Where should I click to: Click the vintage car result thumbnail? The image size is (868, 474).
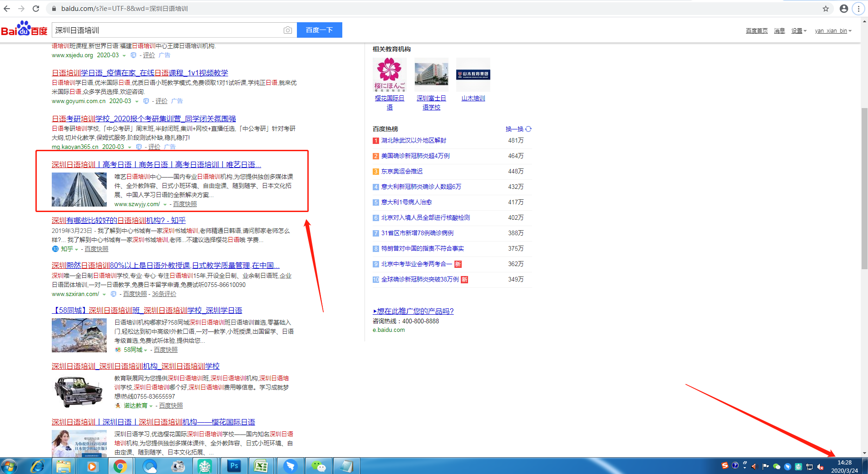pos(79,391)
